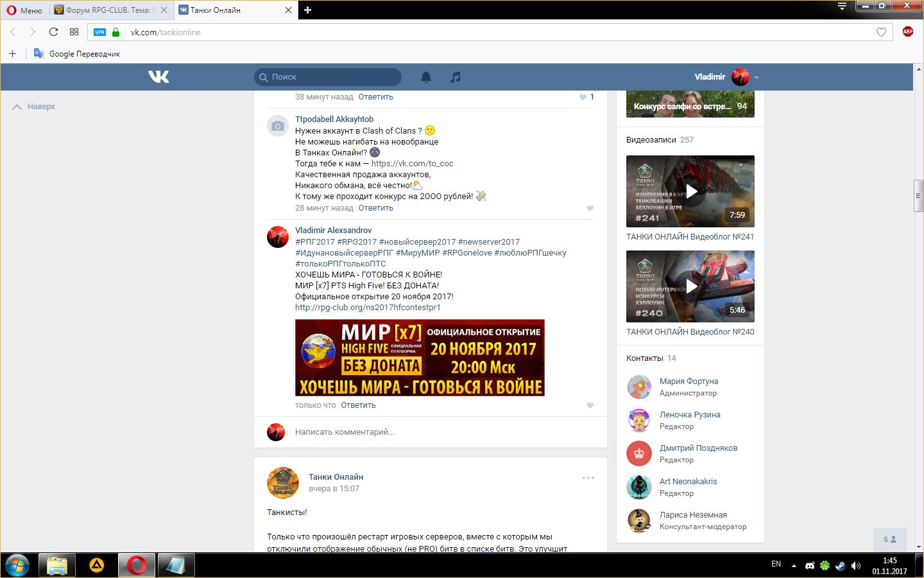Image resolution: width=924 pixels, height=578 pixels.
Task: Play Видеоблог №240 video
Action: [690, 286]
